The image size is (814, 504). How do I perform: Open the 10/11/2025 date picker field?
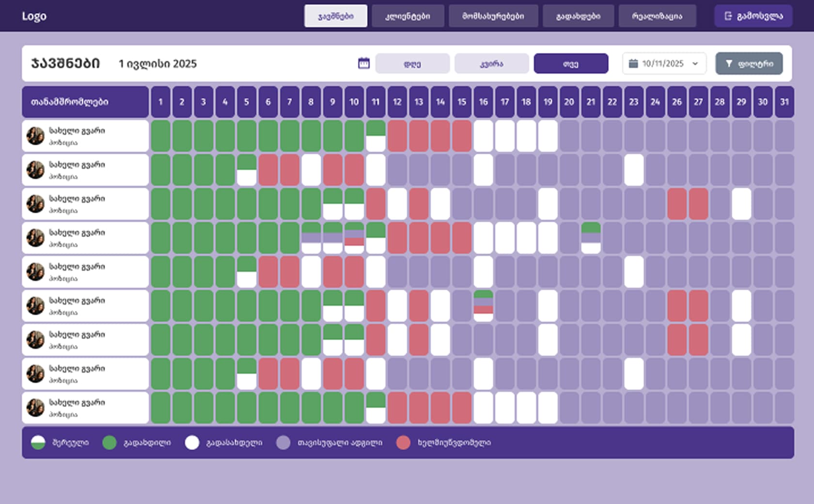coord(663,63)
